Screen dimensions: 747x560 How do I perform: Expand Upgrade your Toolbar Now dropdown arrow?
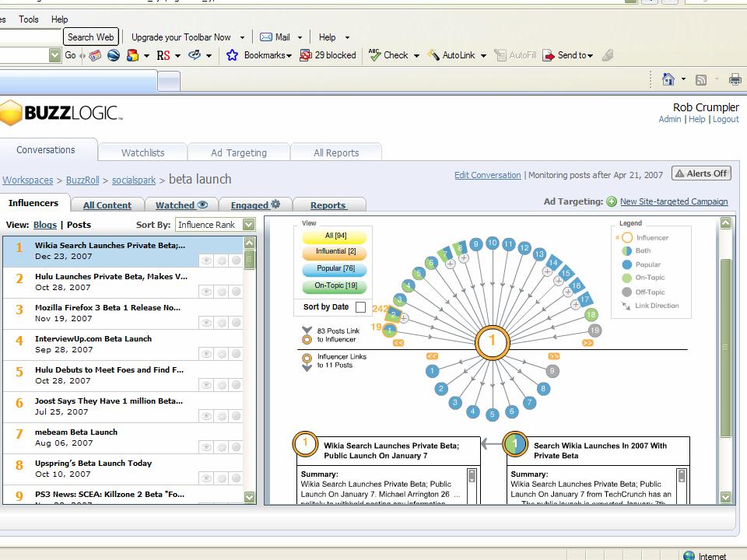(242, 37)
